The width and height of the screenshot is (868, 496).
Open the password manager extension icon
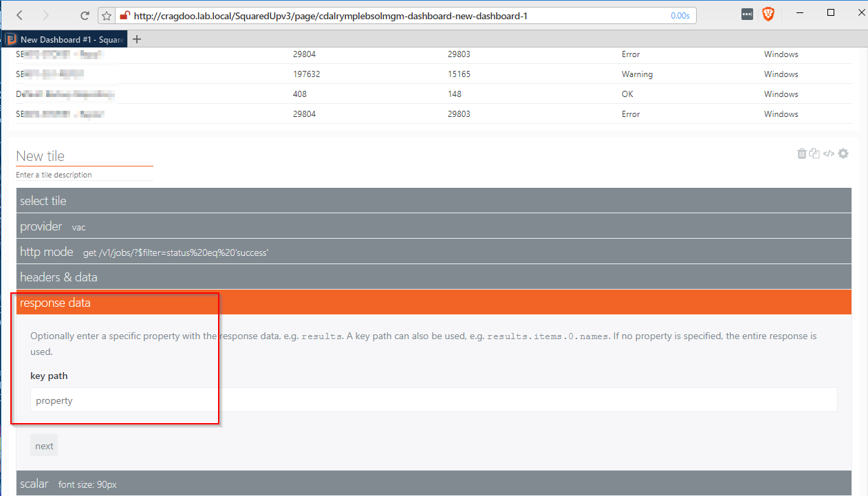(748, 14)
